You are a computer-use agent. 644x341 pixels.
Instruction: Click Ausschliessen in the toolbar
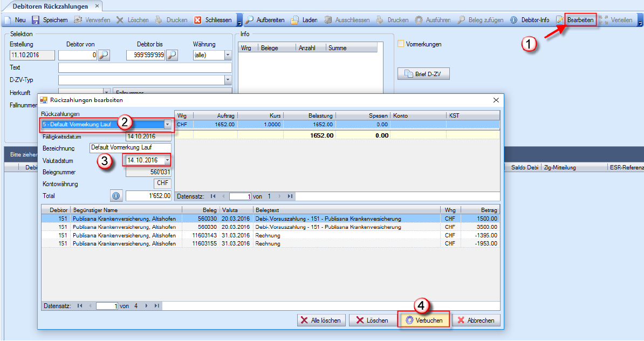(347, 20)
